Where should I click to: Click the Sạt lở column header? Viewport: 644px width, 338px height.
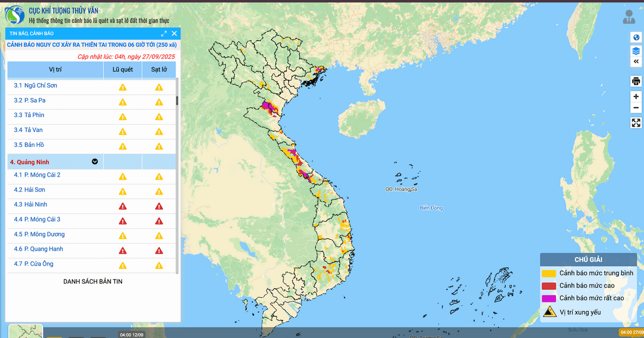[159, 70]
